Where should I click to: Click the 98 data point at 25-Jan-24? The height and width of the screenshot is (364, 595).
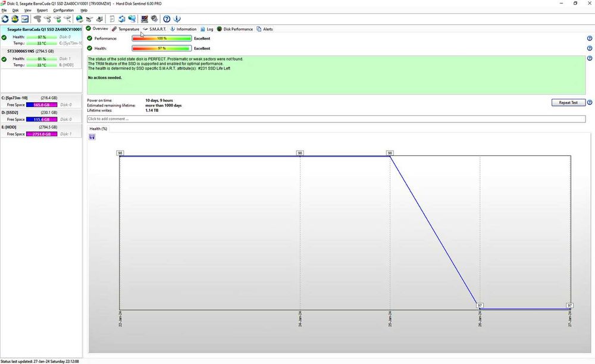pos(390,153)
